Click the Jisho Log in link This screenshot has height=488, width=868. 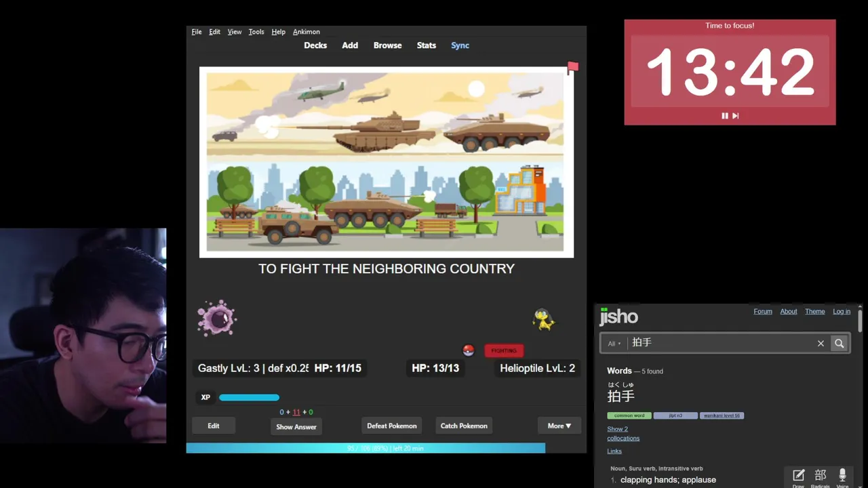point(842,312)
